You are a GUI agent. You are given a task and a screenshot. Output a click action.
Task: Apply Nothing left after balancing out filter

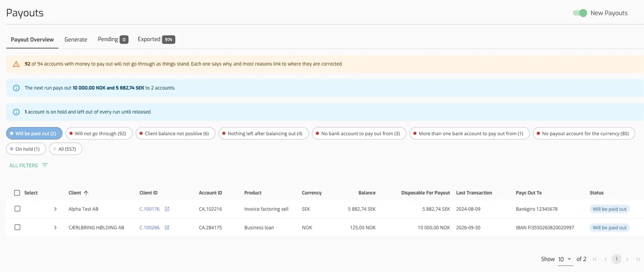click(263, 133)
